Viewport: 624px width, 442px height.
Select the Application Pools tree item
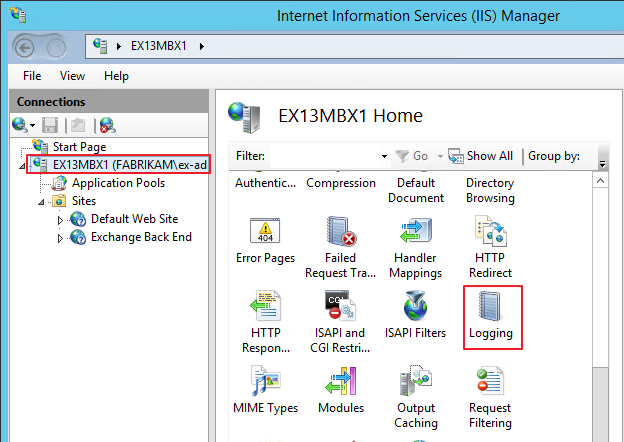pos(118,183)
